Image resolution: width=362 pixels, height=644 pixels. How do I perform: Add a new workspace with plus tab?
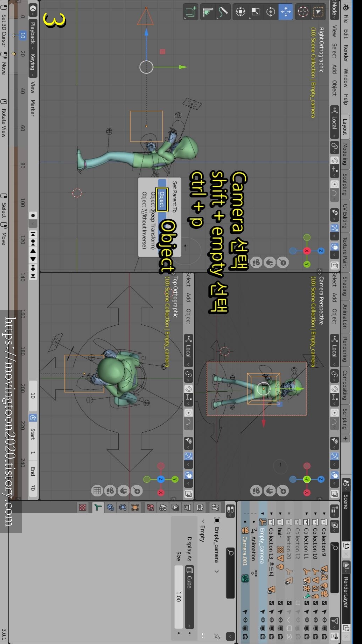345,438
